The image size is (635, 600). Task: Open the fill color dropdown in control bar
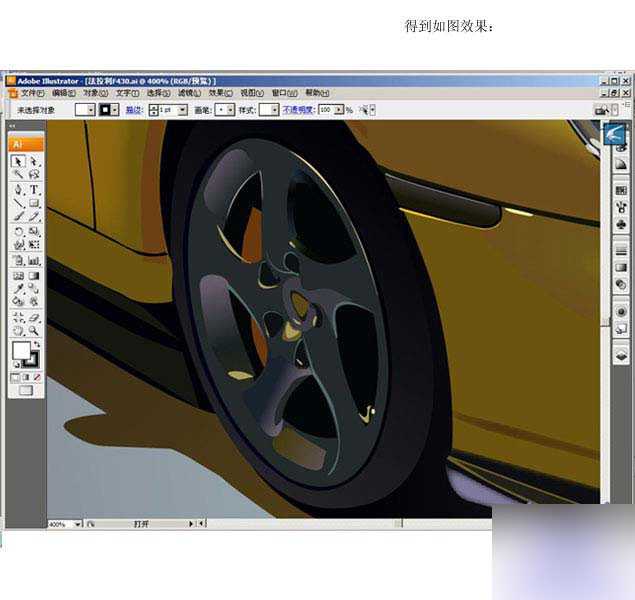coord(91,110)
